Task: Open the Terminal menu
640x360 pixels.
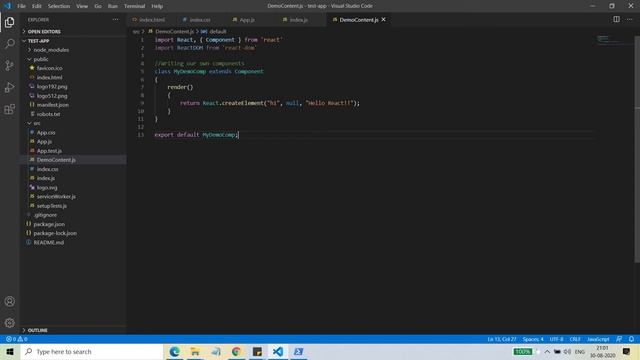Action: [135, 6]
